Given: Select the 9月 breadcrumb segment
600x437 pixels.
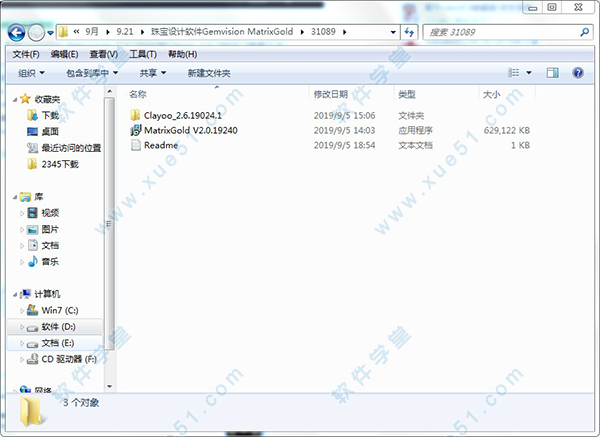Looking at the screenshot, I should pos(92,32).
